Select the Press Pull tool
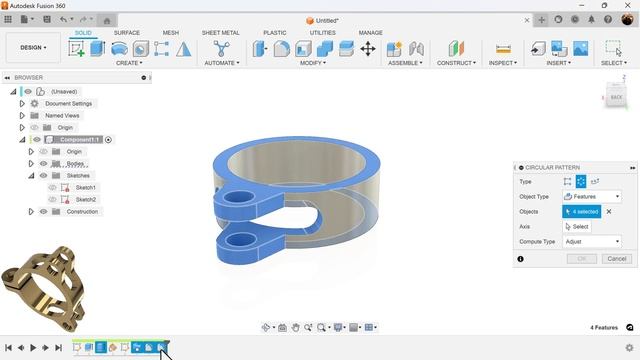The width and height of the screenshot is (640, 360). [260, 49]
